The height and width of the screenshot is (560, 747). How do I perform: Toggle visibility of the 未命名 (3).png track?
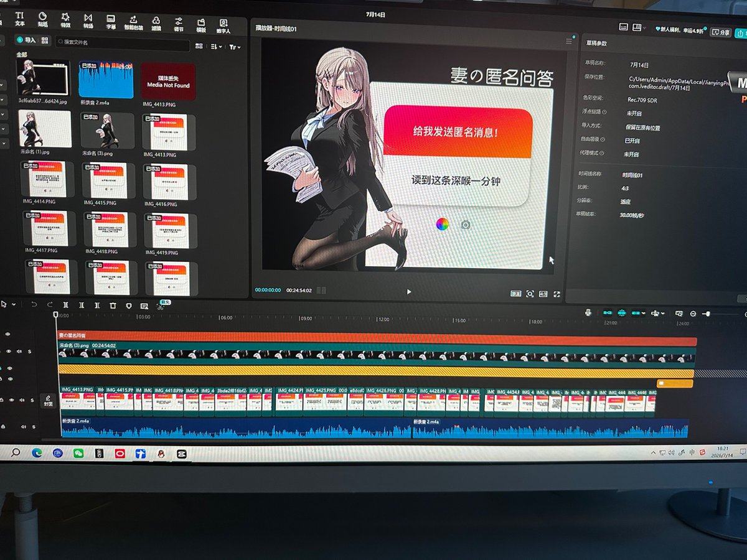point(9,352)
